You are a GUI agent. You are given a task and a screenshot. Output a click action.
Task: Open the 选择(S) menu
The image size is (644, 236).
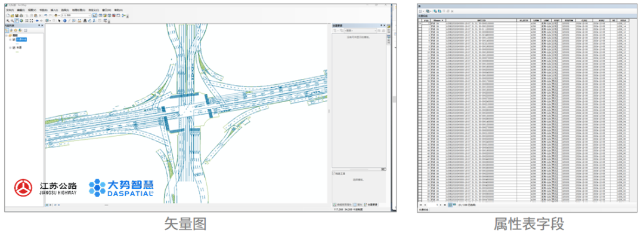click(65, 10)
